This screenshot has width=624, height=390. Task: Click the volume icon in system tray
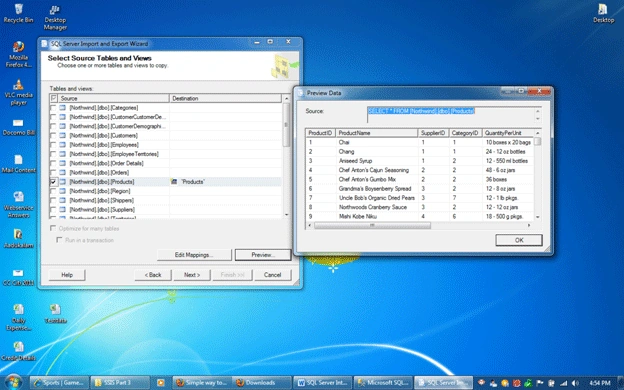[x=575, y=383]
